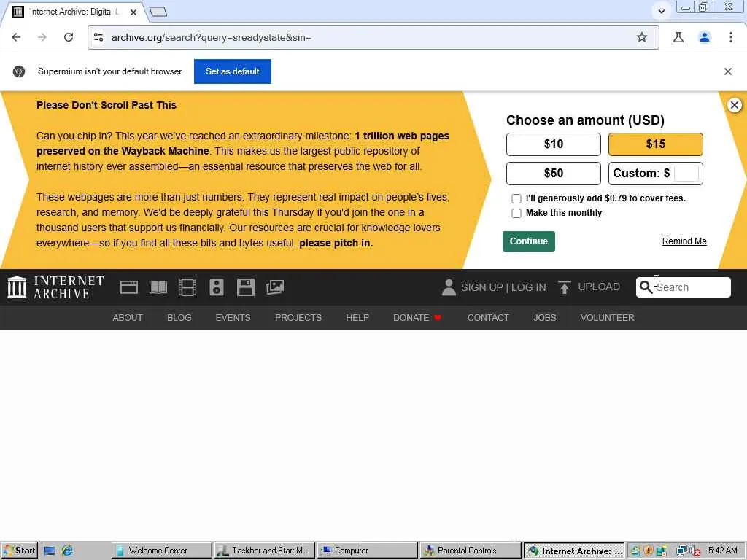747x560 pixels.
Task: Check the cover fees $0.79 box
Action: (x=516, y=198)
